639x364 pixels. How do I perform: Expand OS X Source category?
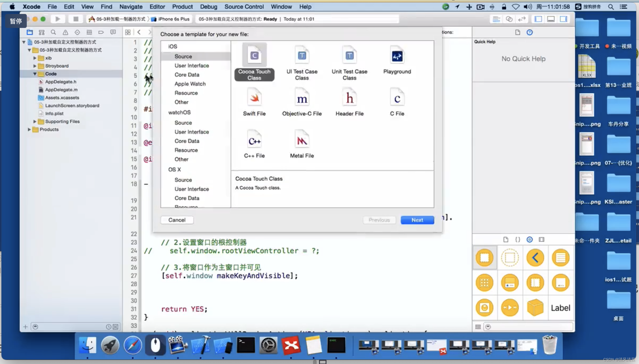183,180
